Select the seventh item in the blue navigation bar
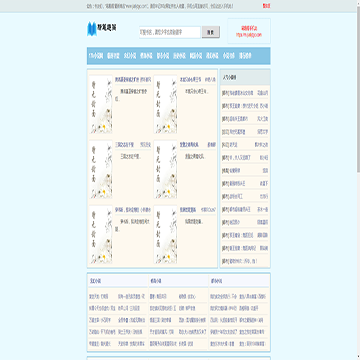 coord(196,56)
